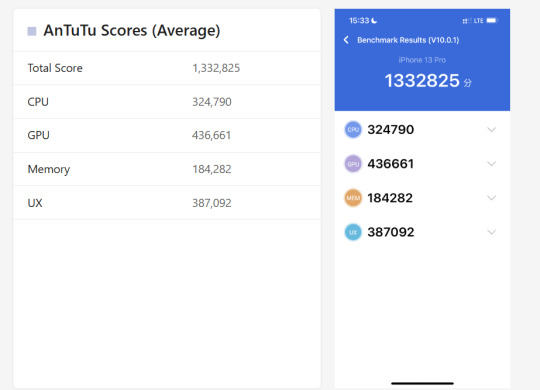This screenshot has width=540, height=390.
Task: Select the Total Score table row
Action: tap(167, 68)
